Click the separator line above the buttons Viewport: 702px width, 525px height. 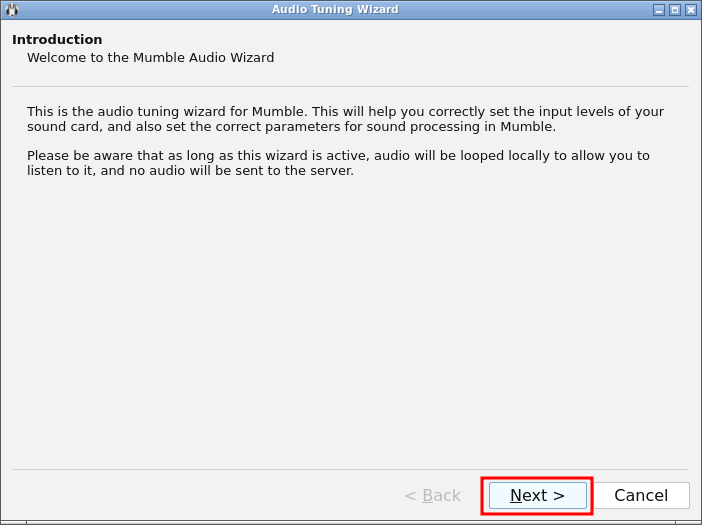click(x=350, y=469)
